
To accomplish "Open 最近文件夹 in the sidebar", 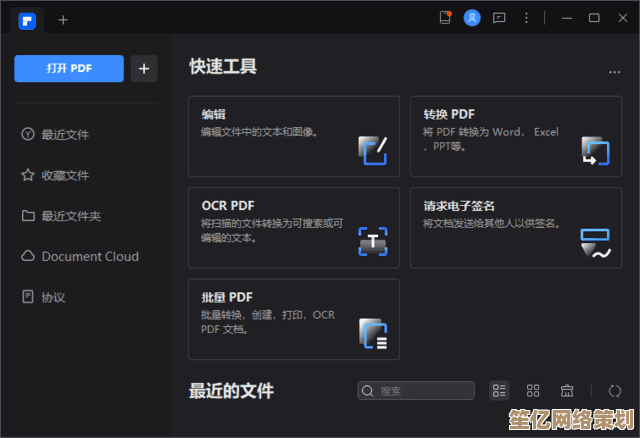I will [x=70, y=216].
